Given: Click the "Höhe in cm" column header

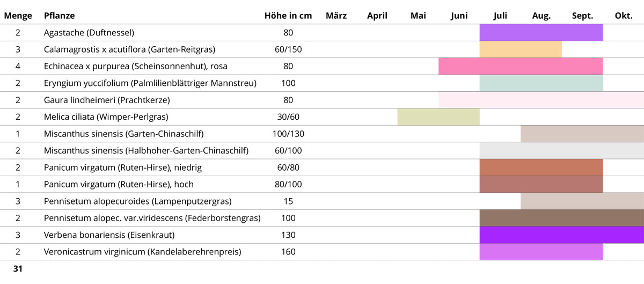Looking at the screenshot, I should [288, 16].
